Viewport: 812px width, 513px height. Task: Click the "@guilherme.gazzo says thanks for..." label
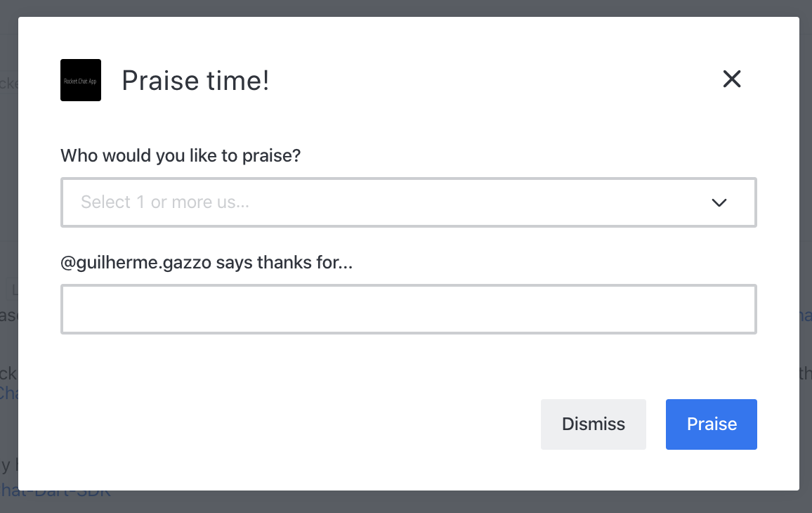[x=207, y=263]
